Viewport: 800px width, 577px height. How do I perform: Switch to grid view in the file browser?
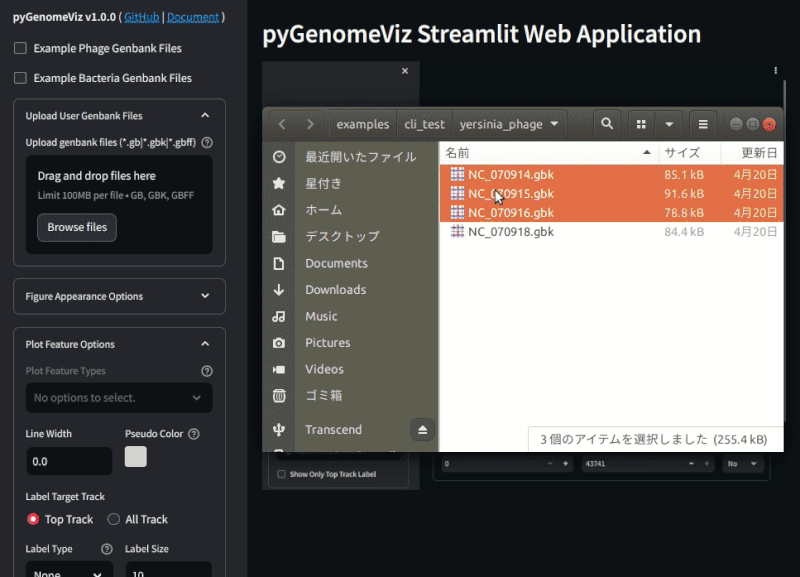point(640,123)
